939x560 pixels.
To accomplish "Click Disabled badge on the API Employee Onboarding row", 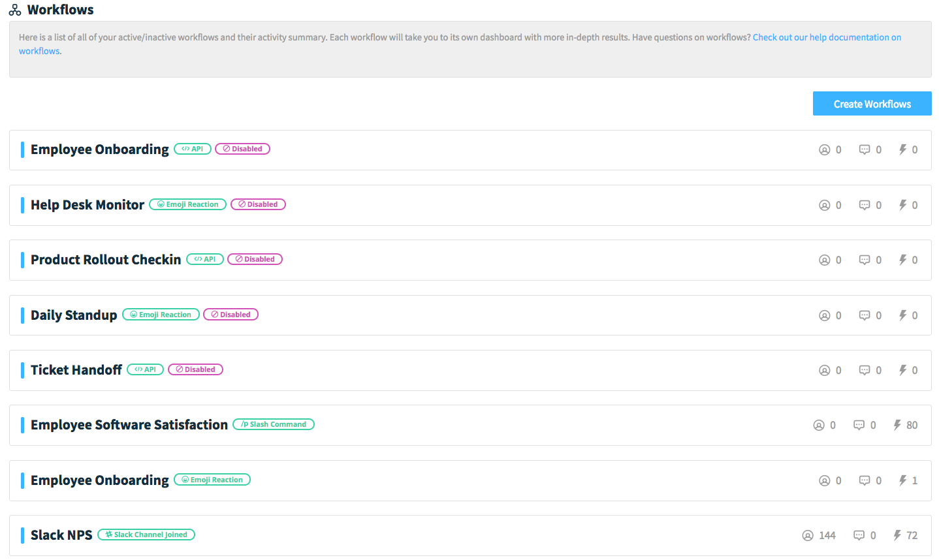I will (242, 149).
